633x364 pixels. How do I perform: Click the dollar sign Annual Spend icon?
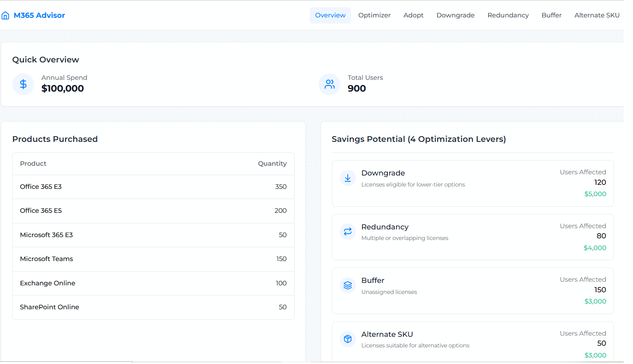coord(23,84)
